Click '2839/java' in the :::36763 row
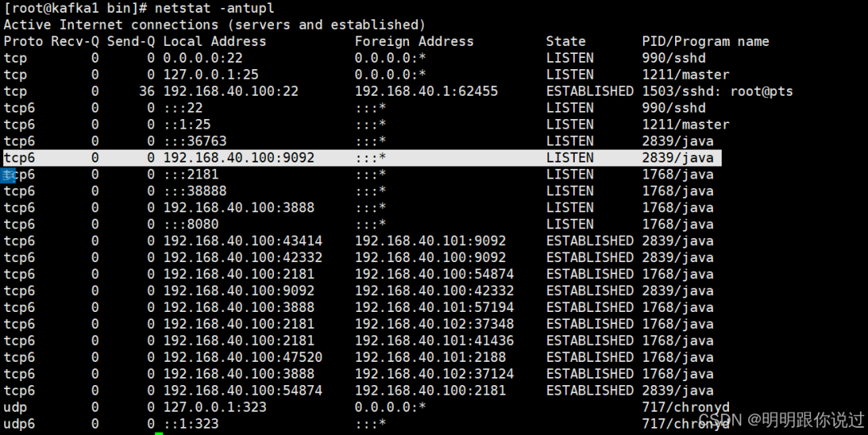868x435 pixels. (678, 142)
